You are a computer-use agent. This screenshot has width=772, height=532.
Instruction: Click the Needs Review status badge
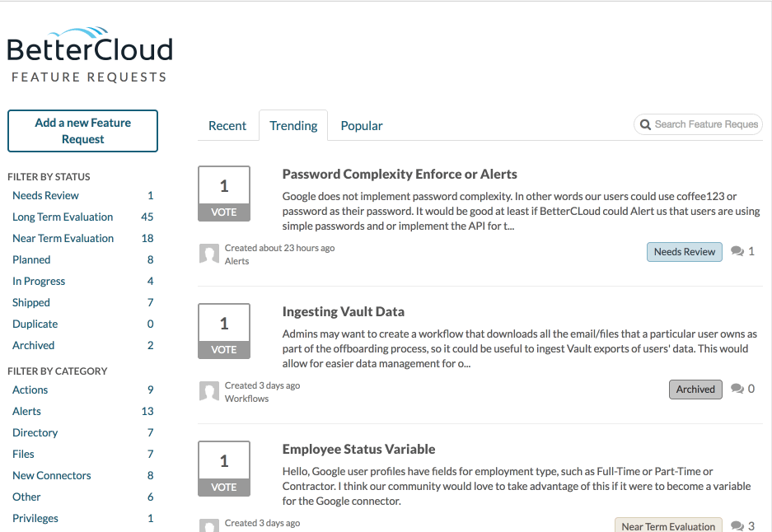tap(685, 251)
